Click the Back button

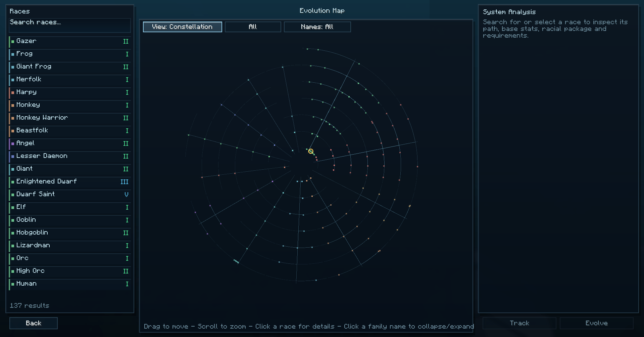click(x=34, y=323)
